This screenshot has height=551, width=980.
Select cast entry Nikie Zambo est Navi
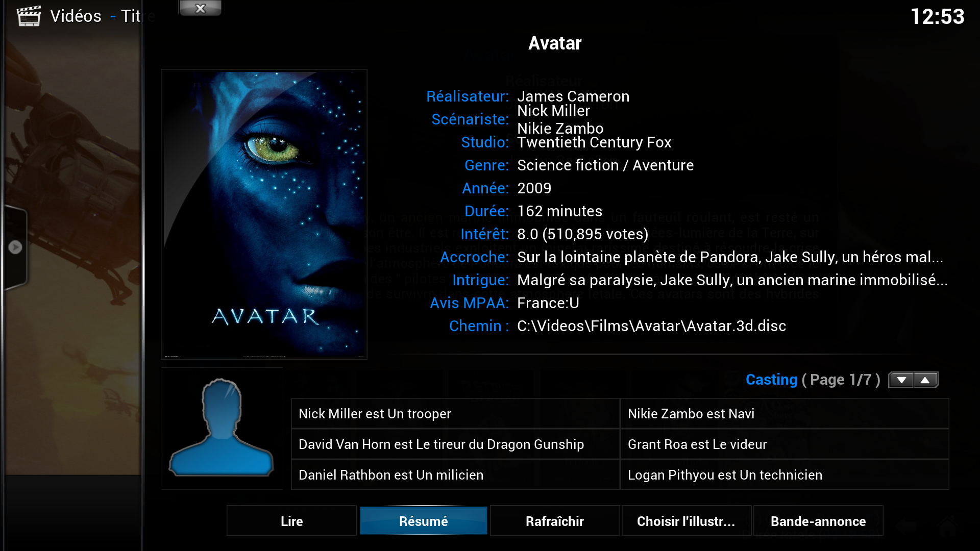pyautogui.click(x=785, y=414)
